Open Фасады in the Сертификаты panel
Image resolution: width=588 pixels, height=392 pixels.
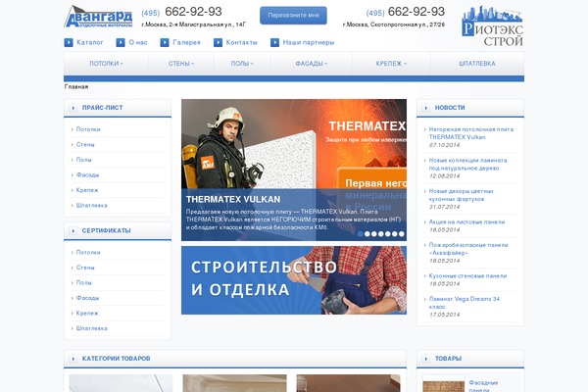coord(87,298)
